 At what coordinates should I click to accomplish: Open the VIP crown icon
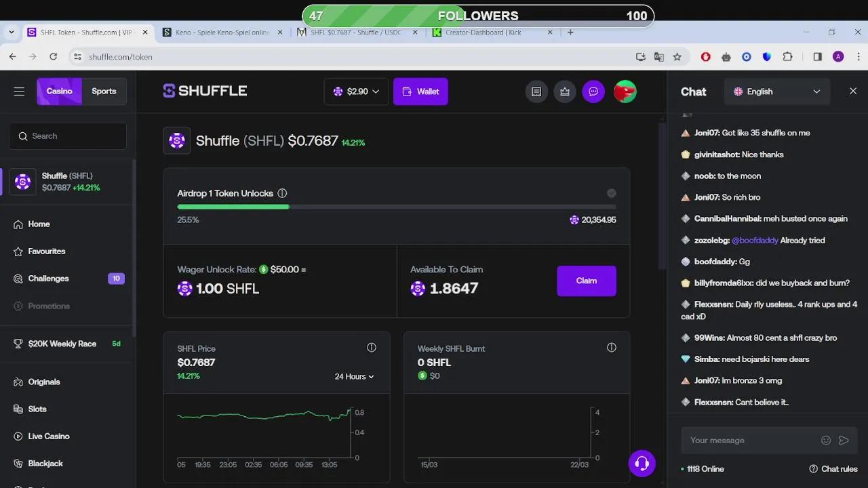[x=565, y=91]
